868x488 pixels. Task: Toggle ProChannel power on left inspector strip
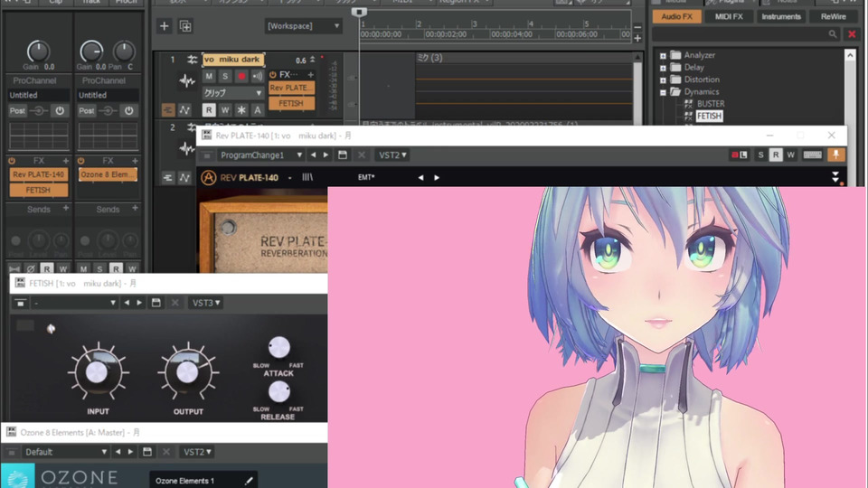click(x=60, y=110)
